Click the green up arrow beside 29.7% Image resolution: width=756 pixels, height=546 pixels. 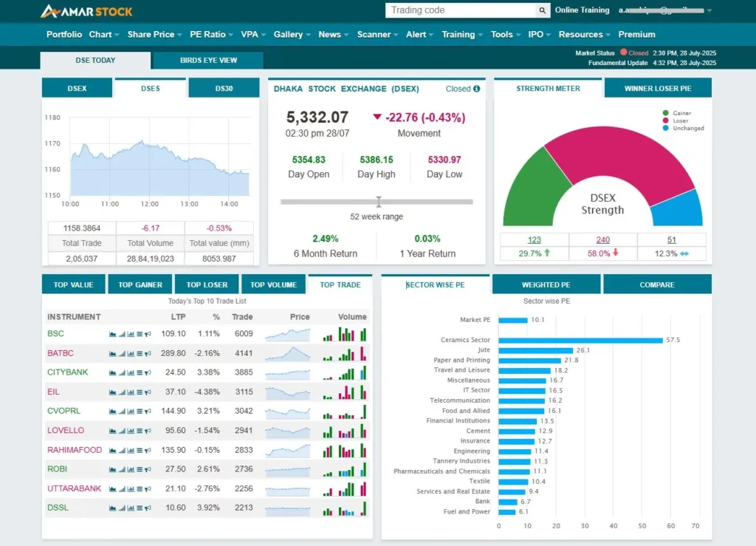pyautogui.click(x=547, y=253)
